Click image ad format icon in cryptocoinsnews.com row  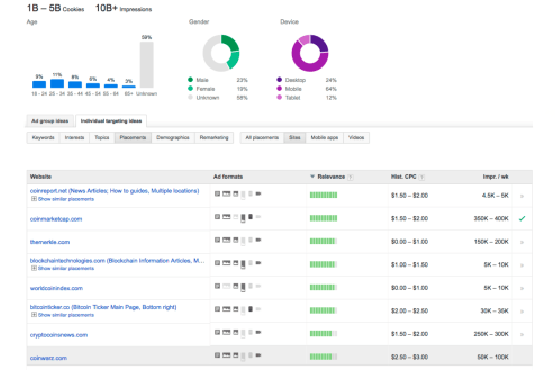pos(226,332)
